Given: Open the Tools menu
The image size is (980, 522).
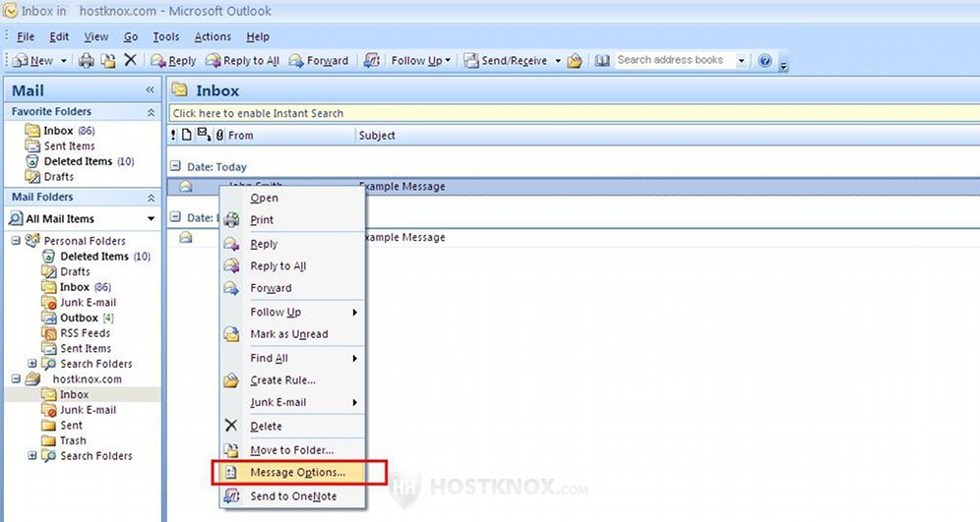Looking at the screenshot, I should pyautogui.click(x=166, y=36).
